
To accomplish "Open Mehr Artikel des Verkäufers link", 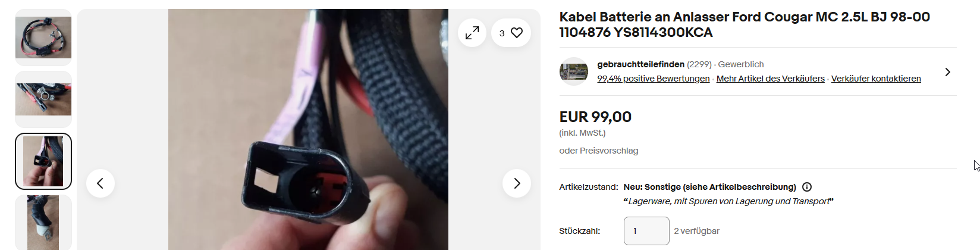I will pos(771,79).
